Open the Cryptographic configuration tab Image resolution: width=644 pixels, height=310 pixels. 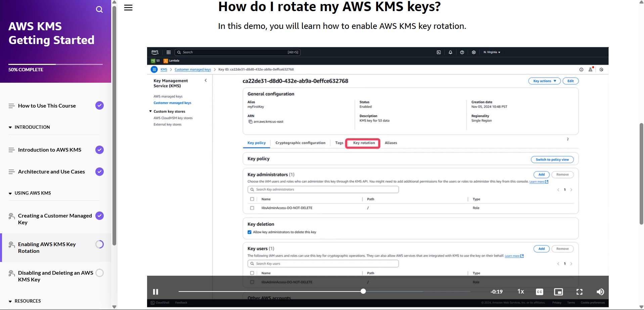click(x=300, y=143)
